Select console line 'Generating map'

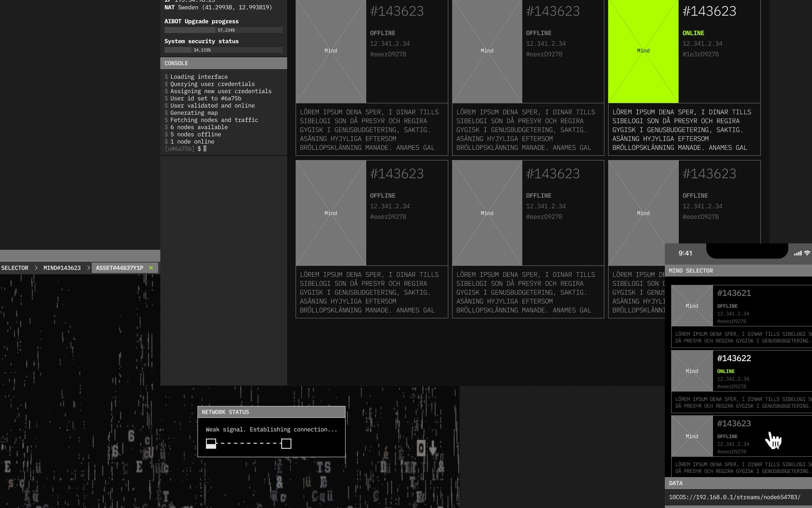point(194,113)
